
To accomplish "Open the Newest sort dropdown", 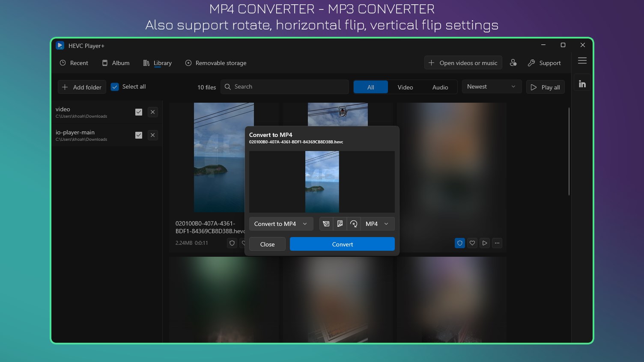I will [x=492, y=87].
